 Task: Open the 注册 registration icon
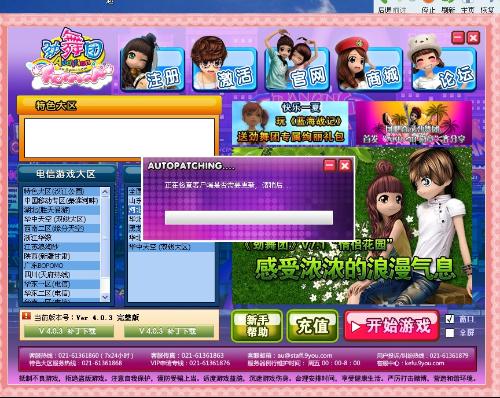(153, 64)
